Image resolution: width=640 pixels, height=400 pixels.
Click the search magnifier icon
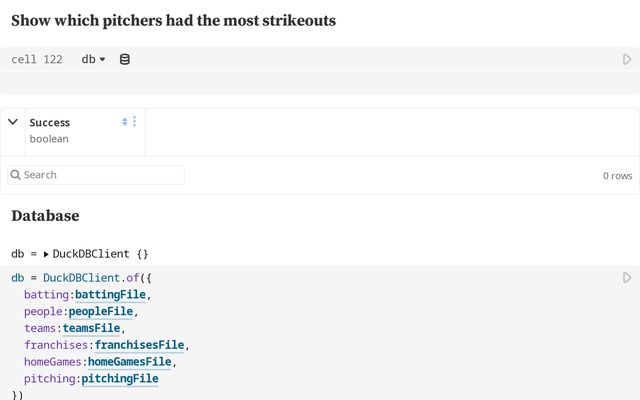coord(16,175)
